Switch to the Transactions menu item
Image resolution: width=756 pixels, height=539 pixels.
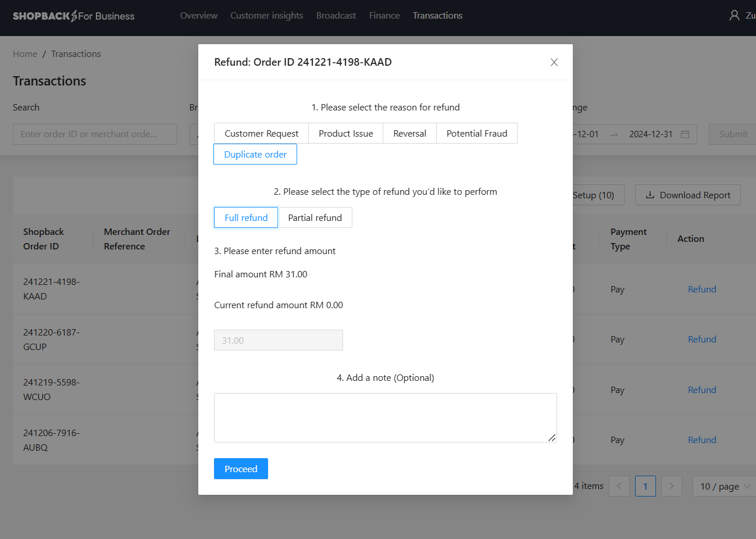[x=437, y=16]
